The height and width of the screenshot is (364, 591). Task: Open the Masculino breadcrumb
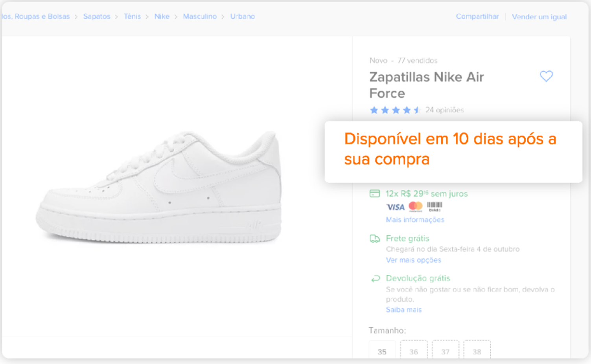(x=200, y=17)
